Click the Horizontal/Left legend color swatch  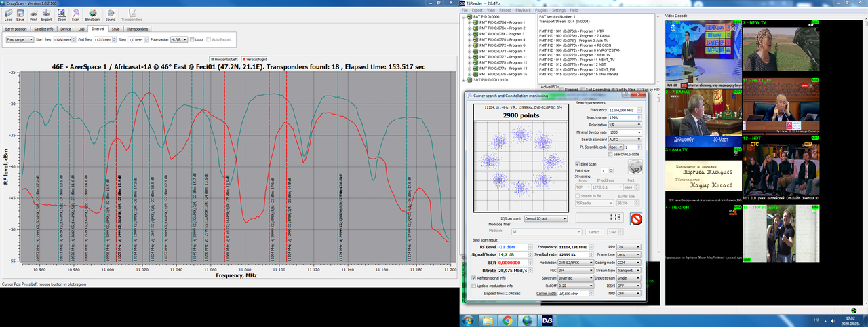tap(212, 60)
